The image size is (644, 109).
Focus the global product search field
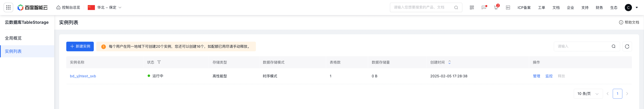(x=426, y=8)
